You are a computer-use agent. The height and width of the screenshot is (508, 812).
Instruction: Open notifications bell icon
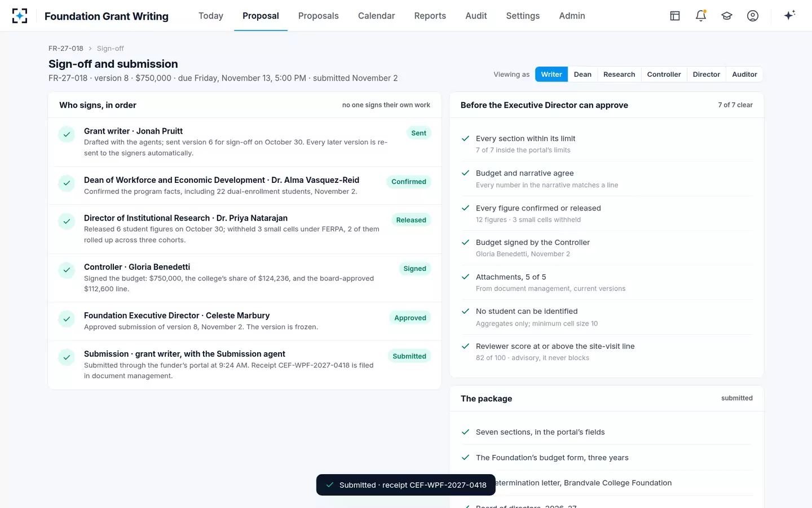[x=701, y=16]
